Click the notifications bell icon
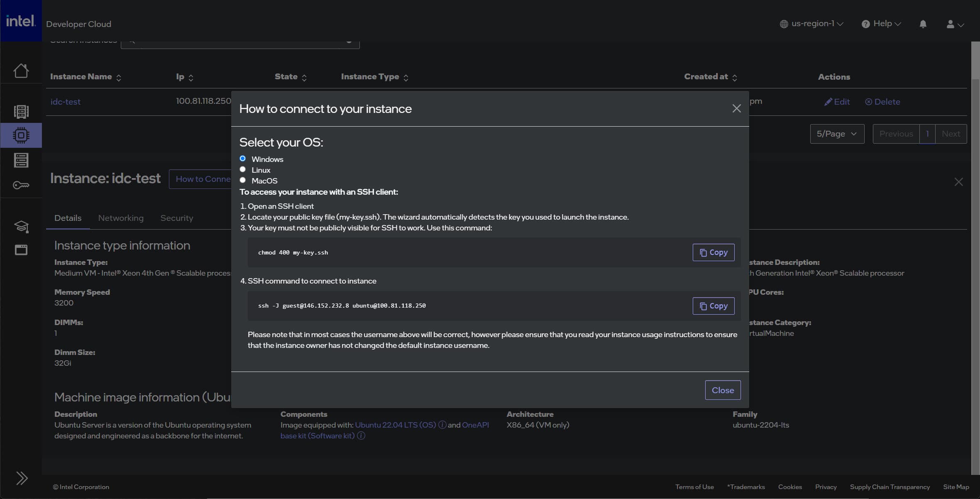 click(923, 24)
